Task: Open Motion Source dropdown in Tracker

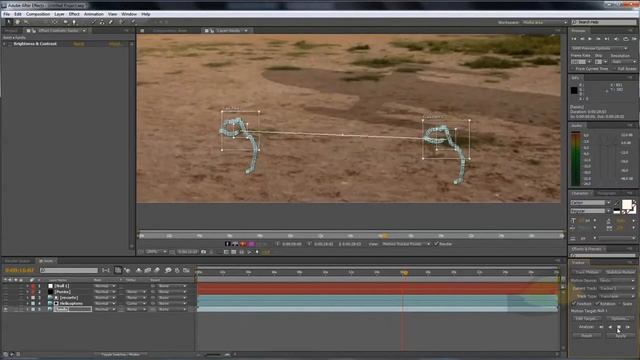Action: 617,281
